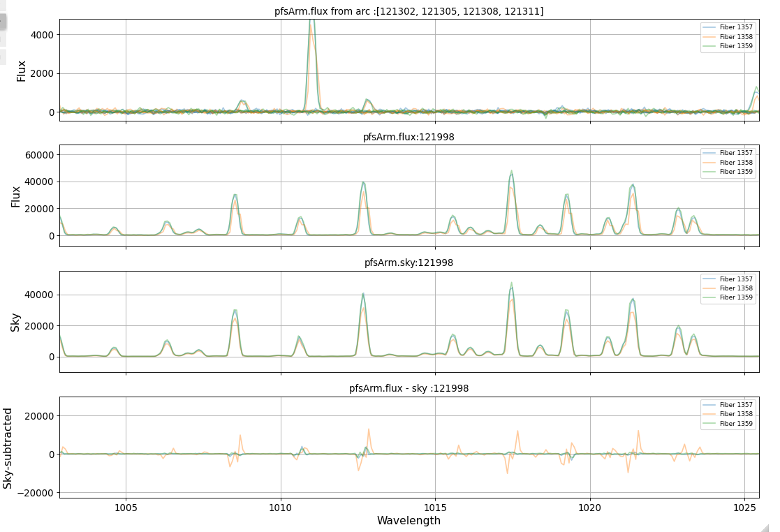
Task: Click the Wavelength x-axis label
Action: point(409,520)
